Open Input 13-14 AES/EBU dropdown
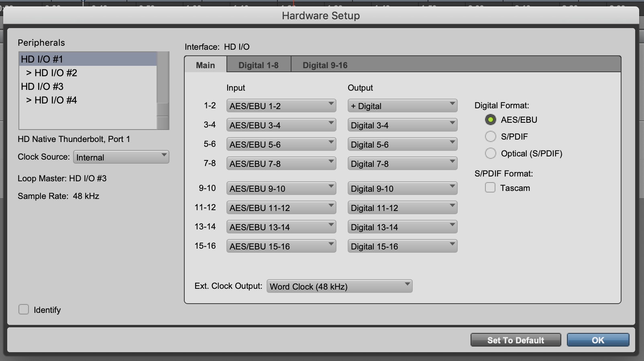The height and width of the screenshot is (361, 644). click(281, 227)
